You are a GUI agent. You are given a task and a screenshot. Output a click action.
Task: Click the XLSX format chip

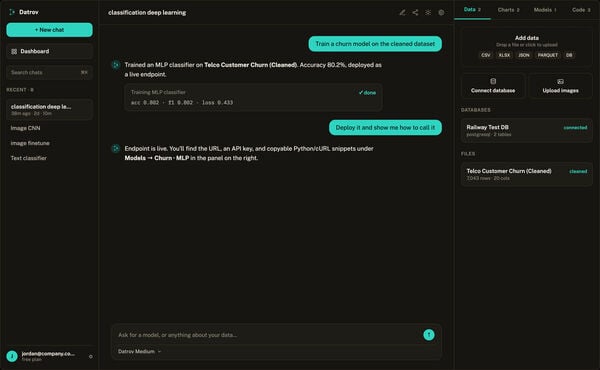tap(504, 55)
